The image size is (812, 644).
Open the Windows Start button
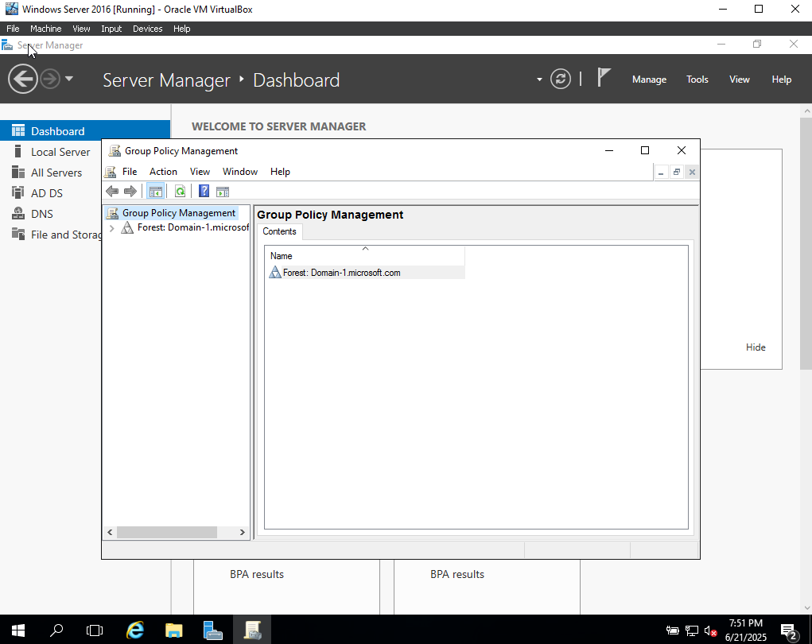click(18, 630)
